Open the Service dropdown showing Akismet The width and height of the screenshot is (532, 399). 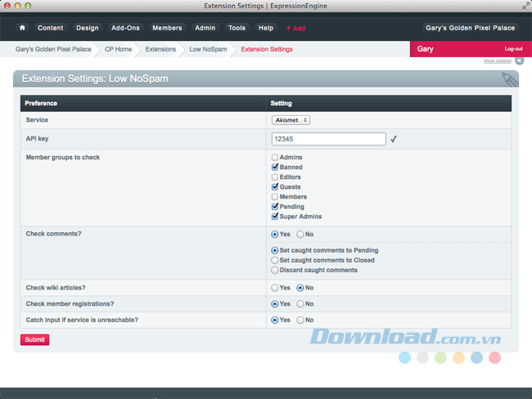[x=291, y=120]
